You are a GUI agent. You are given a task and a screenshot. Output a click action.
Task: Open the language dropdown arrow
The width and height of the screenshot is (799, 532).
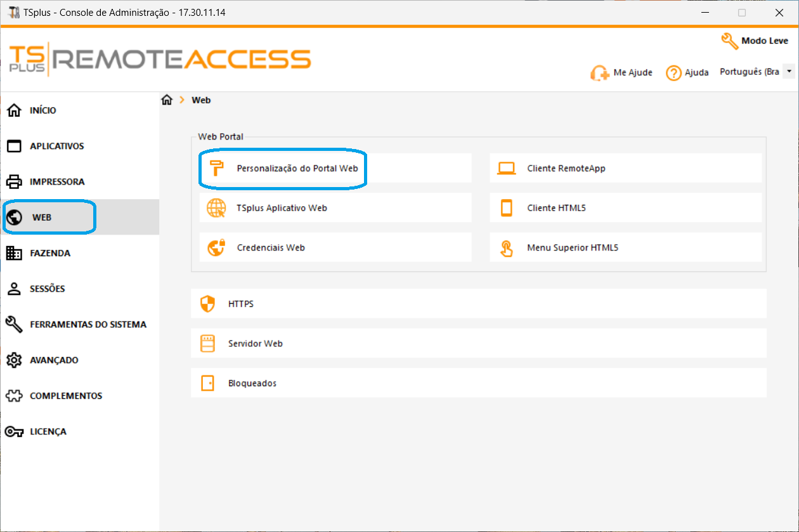pyautogui.click(x=788, y=72)
